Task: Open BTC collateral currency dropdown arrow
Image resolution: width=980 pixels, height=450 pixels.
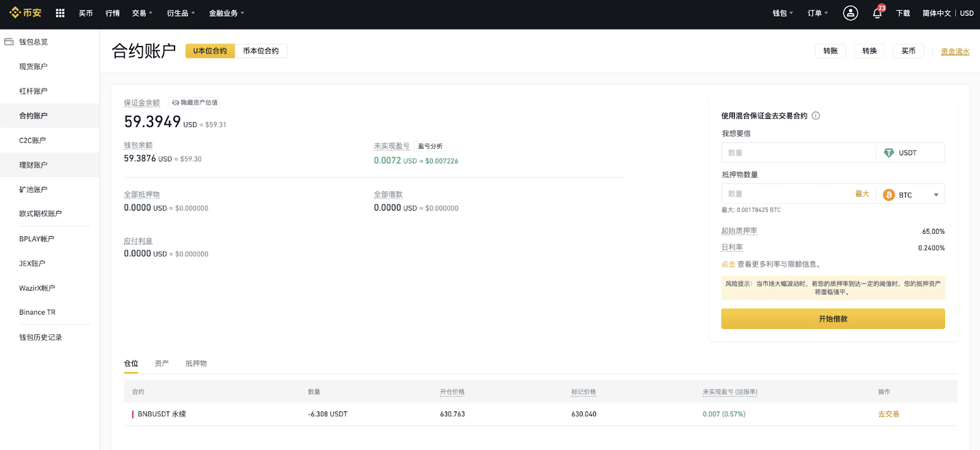Action: [936, 195]
